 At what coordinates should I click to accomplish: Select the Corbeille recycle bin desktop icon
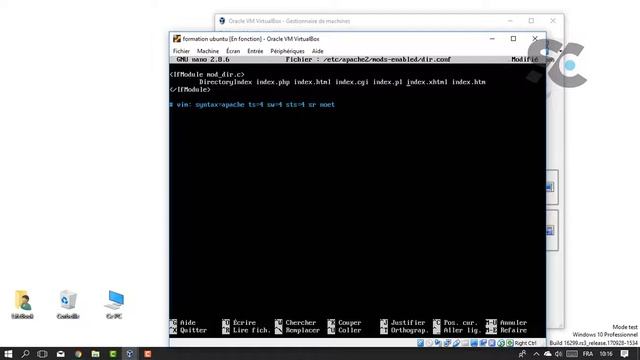68,304
